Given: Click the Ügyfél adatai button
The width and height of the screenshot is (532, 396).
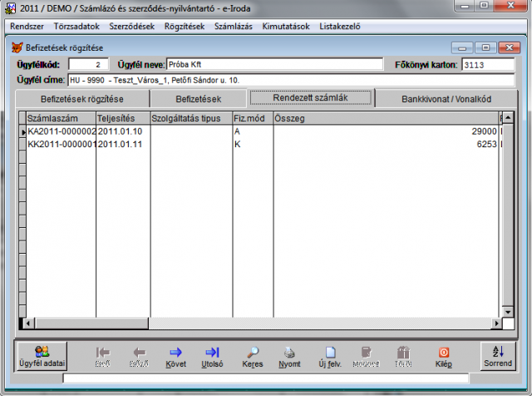Looking at the screenshot, I should 41,356.
